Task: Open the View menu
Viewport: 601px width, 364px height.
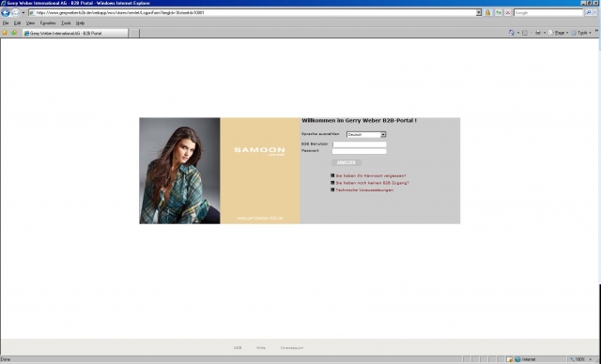Action: [x=30, y=23]
